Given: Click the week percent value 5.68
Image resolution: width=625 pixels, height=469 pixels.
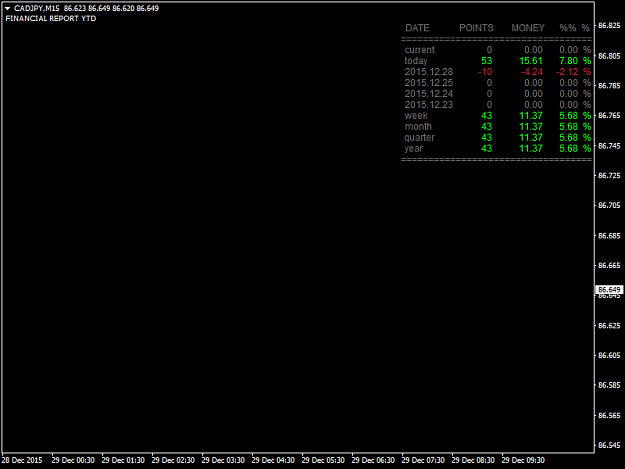Looking at the screenshot, I should (x=568, y=116).
